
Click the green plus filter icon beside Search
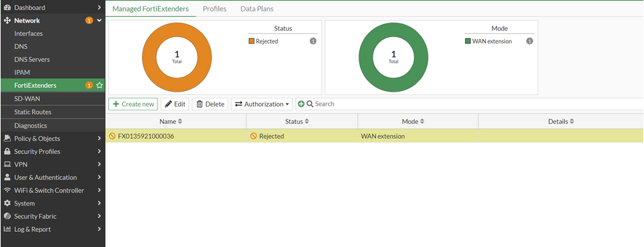click(301, 104)
